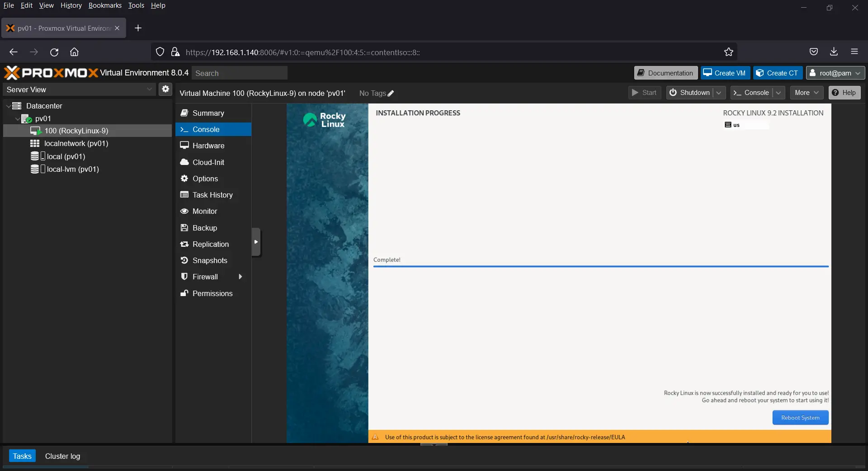Collapse the Datacenter tree node
Image resolution: width=868 pixels, height=471 pixels.
pos(8,106)
